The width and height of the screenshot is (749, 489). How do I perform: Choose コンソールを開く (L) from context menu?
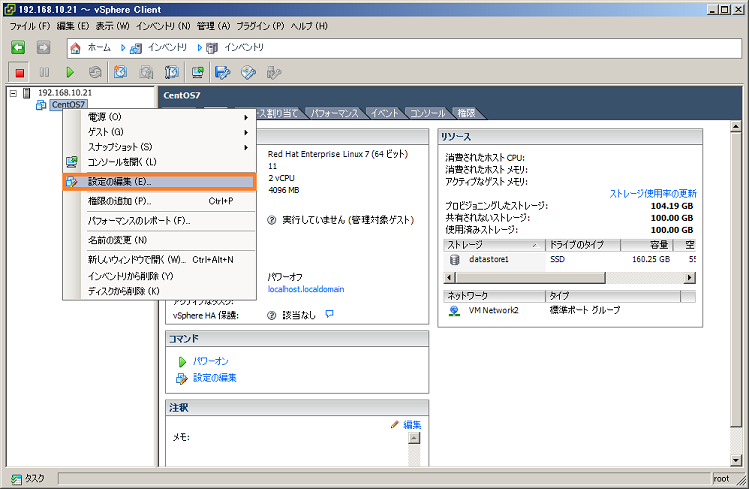[159, 162]
